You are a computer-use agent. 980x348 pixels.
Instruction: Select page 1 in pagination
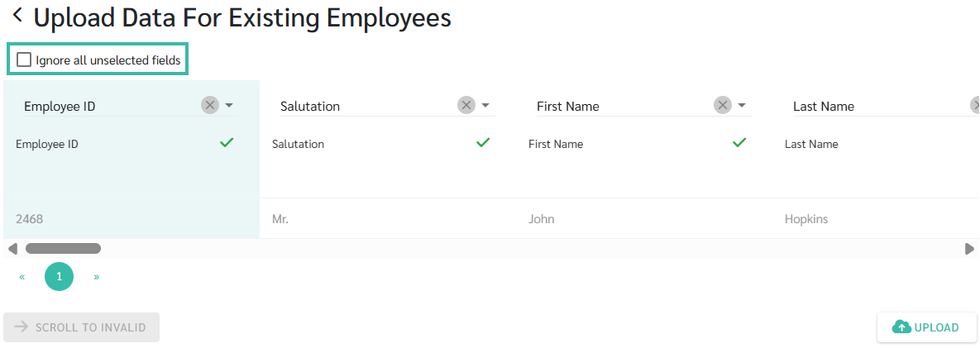(59, 277)
